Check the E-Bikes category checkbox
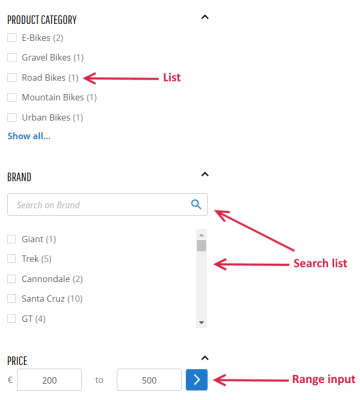360x400 pixels. [x=12, y=37]
